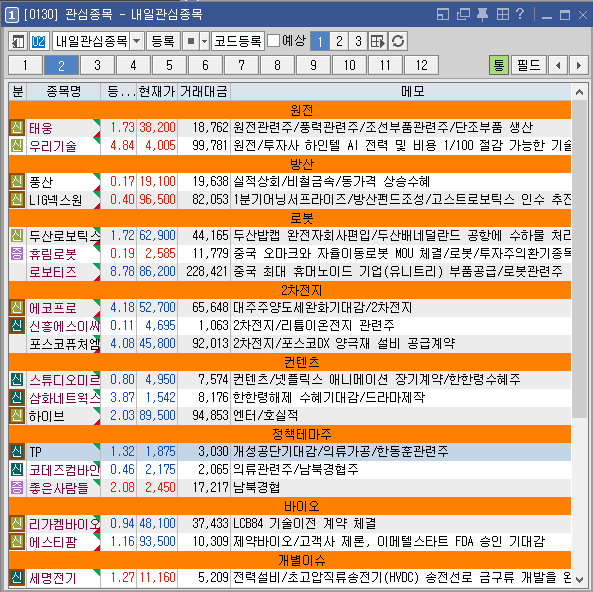Viewport: 593px width, 592px height.
Task: Toggle the green 통 button
Action: pyautogui.click(x=498, y=65)
